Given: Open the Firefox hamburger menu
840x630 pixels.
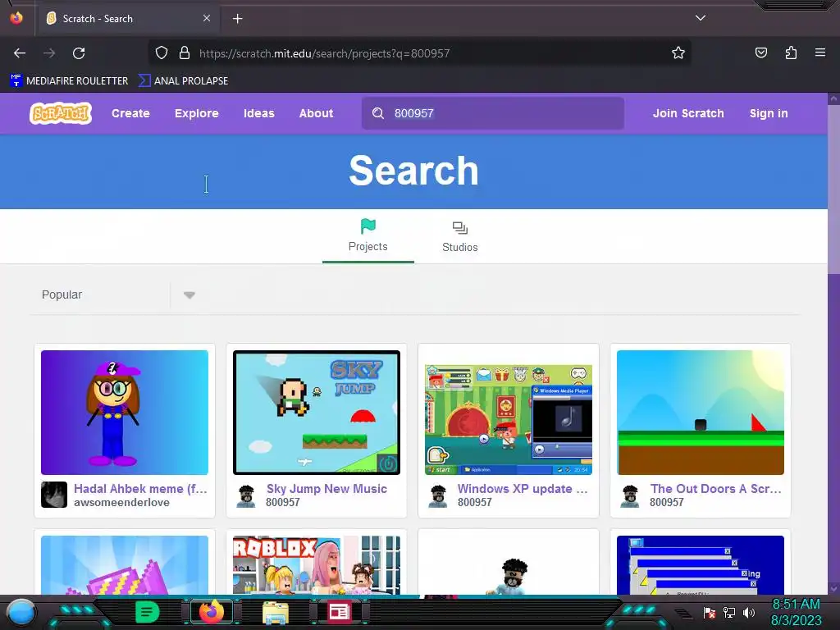Looking at the screenshot, I should 819,52.
